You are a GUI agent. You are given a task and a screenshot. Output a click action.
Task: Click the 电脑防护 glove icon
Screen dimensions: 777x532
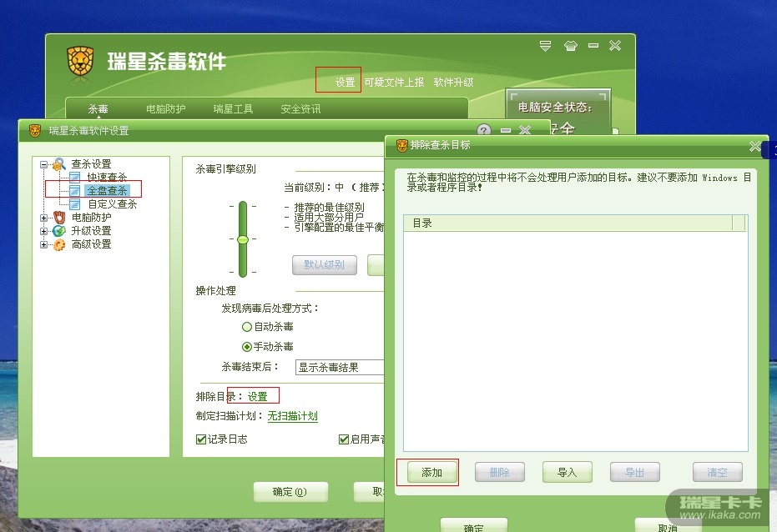[x=59, y=218]
